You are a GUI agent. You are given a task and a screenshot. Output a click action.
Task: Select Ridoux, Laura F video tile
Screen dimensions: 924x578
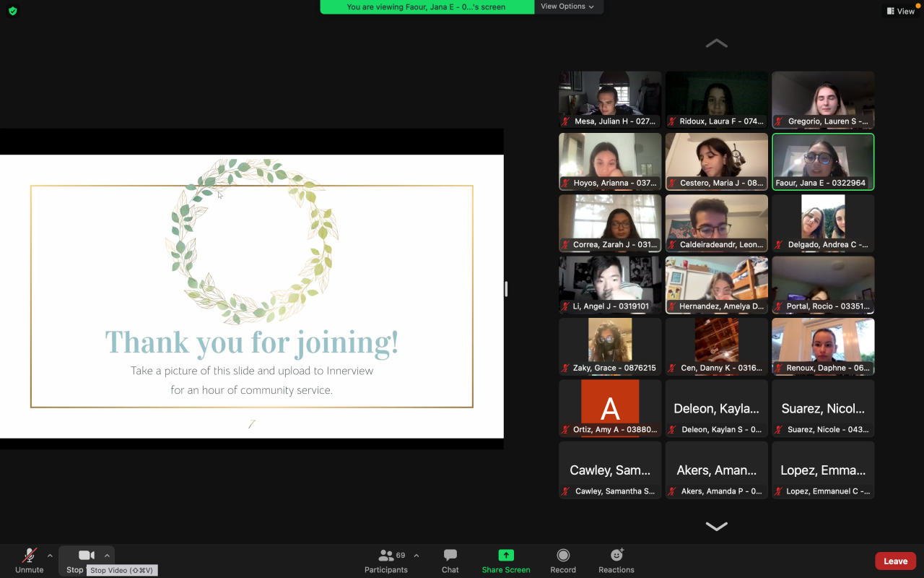click(717, 100)
